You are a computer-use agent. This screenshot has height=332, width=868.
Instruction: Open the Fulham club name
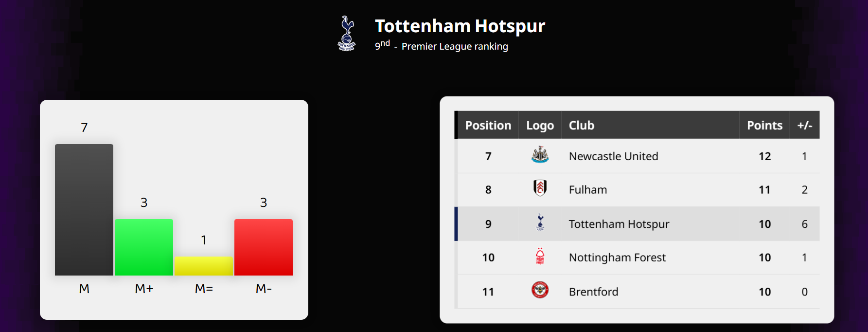coord(588,190)
